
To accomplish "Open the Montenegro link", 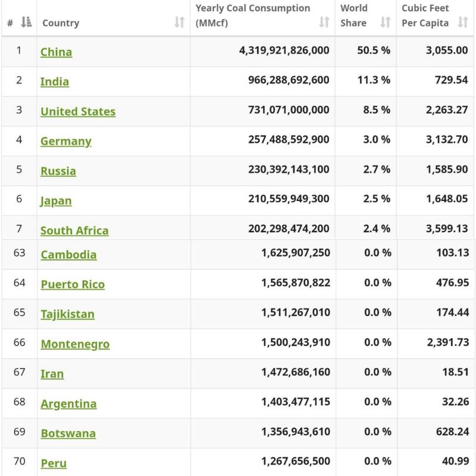I will tap(75, 344).
